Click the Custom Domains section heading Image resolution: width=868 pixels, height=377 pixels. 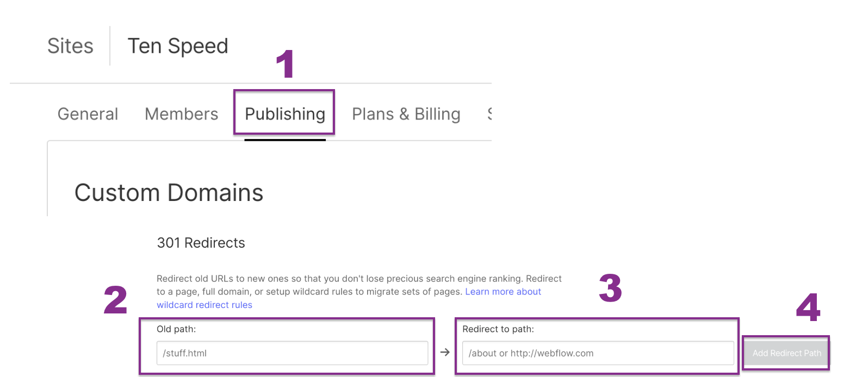(169, 193)
